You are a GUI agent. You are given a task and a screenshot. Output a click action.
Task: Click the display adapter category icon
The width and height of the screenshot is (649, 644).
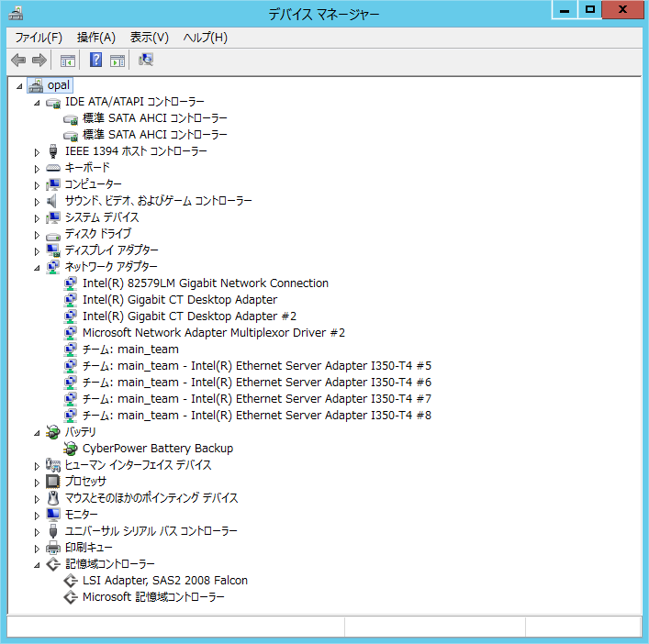tap(53, 250)
